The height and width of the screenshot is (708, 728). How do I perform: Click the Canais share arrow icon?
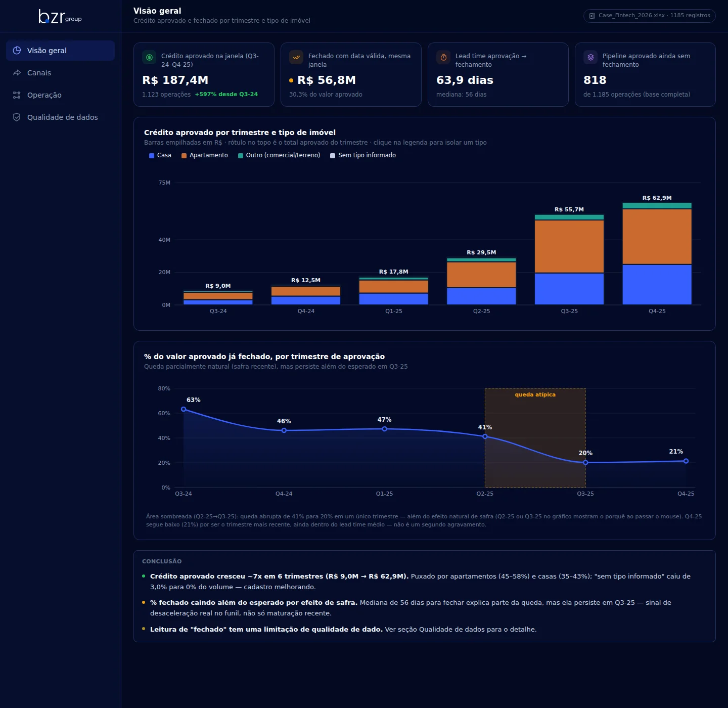pos(17,73)
